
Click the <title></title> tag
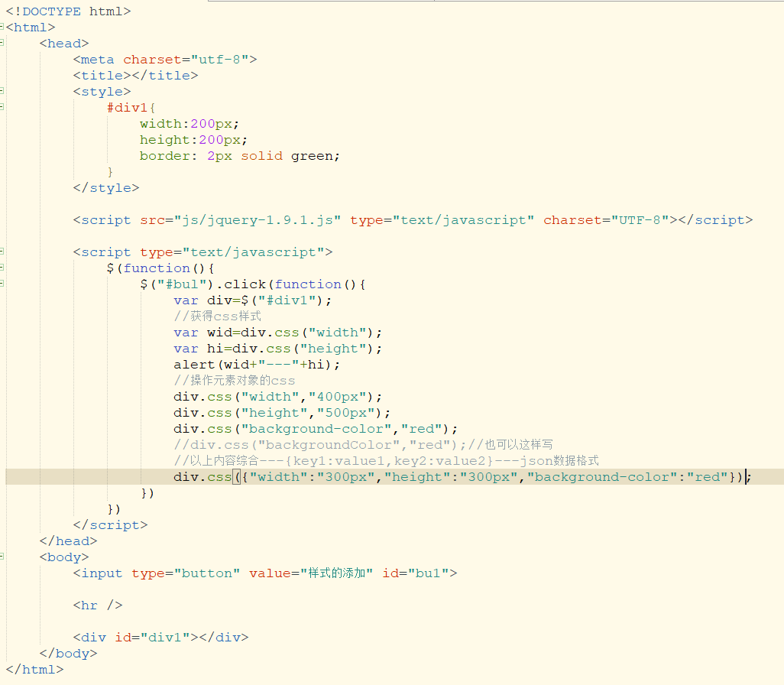[135, 76]
